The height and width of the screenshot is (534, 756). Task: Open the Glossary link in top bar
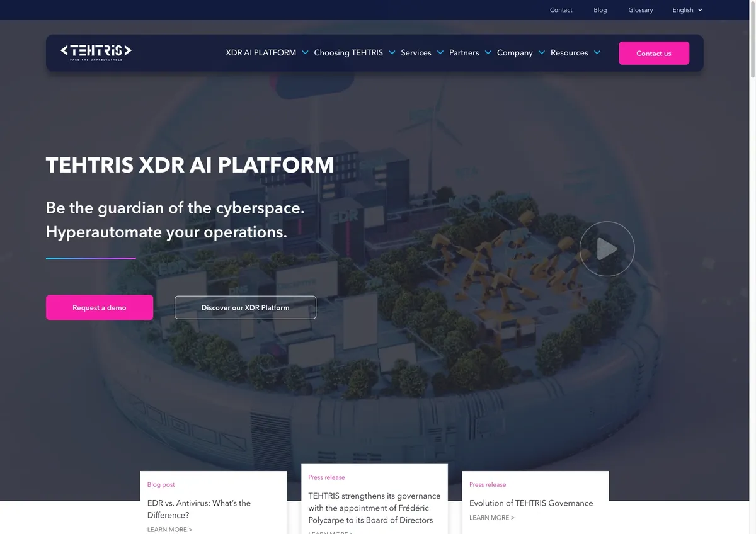coord(641,10)
